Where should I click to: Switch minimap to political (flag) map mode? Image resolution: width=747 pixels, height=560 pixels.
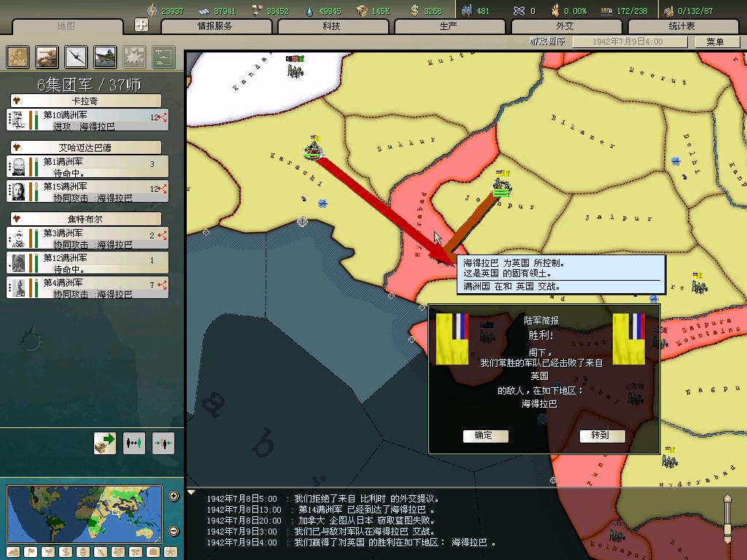(x=31, y=552)
